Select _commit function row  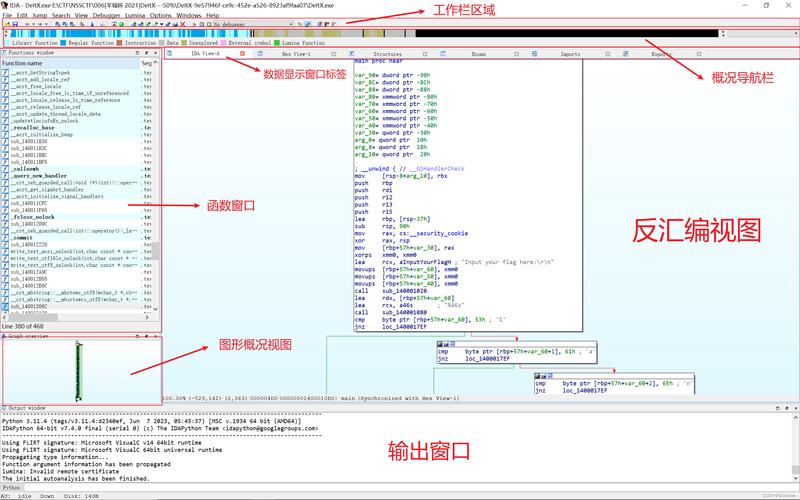(x=77, y=238)
